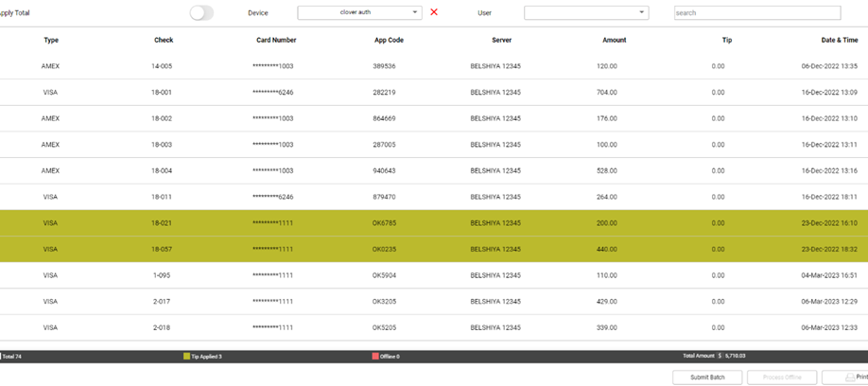
Task: Sort by the Amount column header
Action: [614, 41]
